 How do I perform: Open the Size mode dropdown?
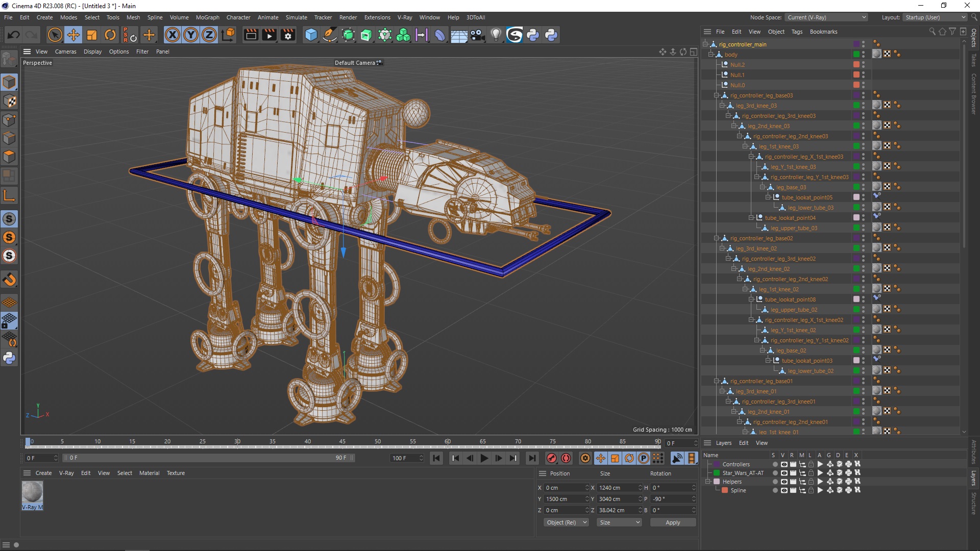pyautogui.click(x=619, y=522)
